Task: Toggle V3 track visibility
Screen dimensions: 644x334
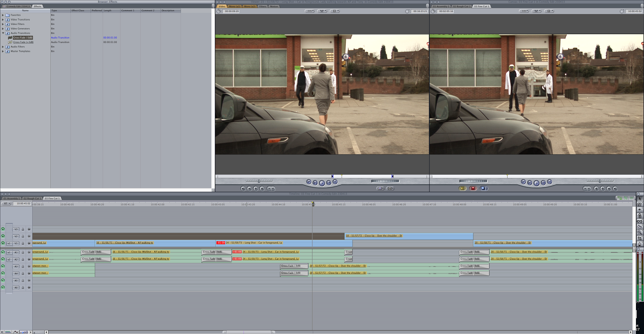Action: tap(3, 229)
